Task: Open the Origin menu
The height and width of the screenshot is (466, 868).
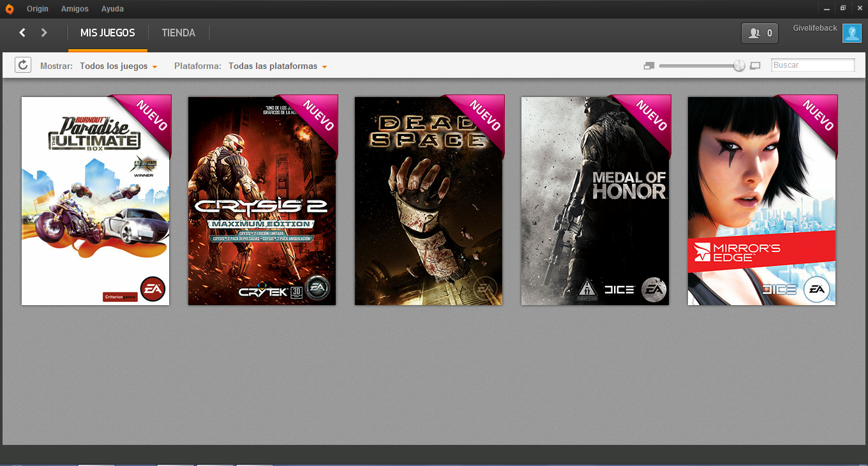Action: [38, 9]
